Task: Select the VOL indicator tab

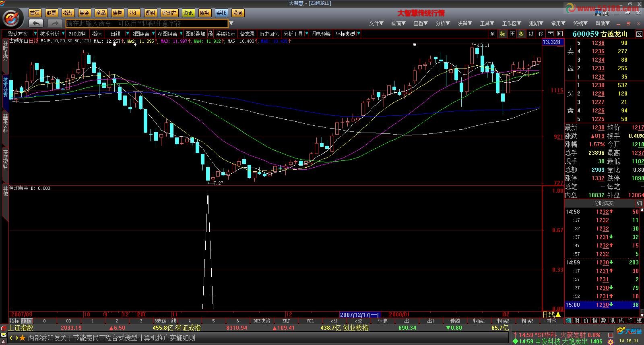Action: click(x=310, y=321)
